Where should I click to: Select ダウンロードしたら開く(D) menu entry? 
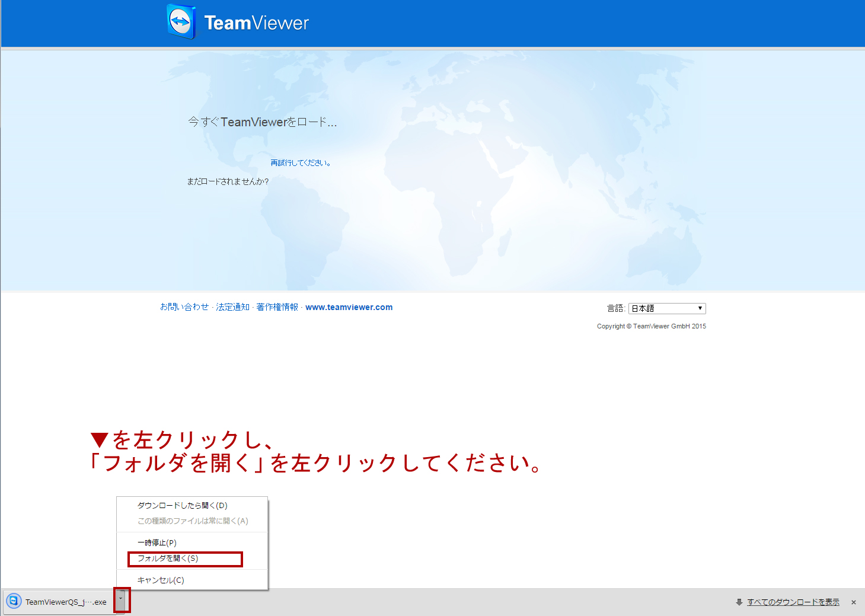(192, 506)
